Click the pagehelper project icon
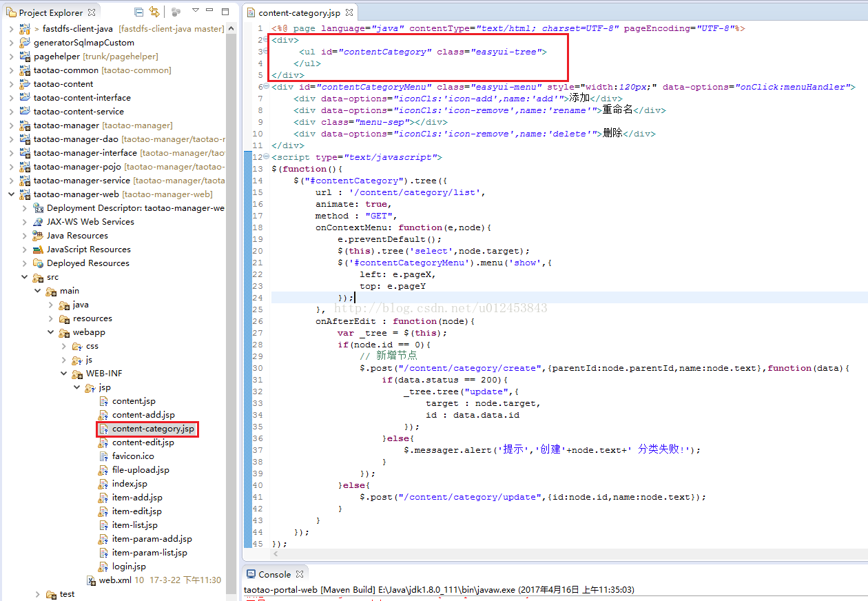 pyautogui.click(x=26, y=56)
